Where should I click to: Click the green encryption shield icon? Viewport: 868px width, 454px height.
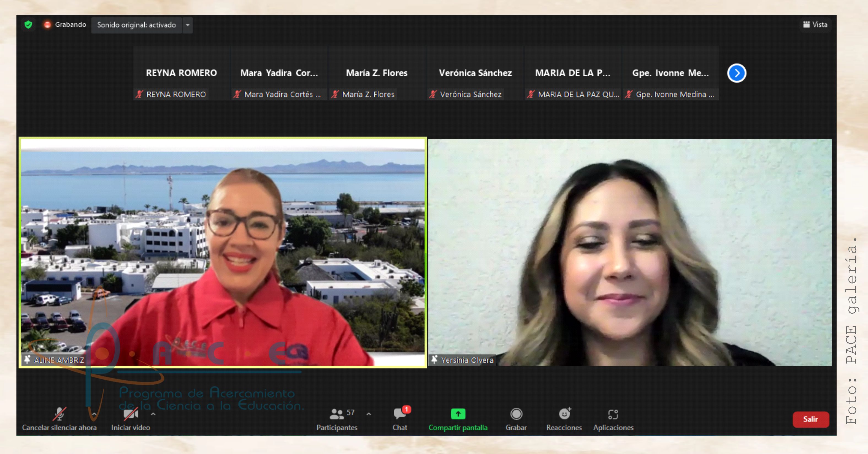pyautogui.click(x=28, y=25)
